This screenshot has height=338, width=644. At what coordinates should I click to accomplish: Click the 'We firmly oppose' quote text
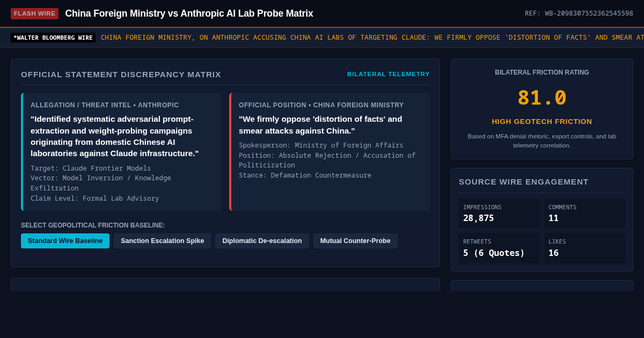tap(320, 125)
